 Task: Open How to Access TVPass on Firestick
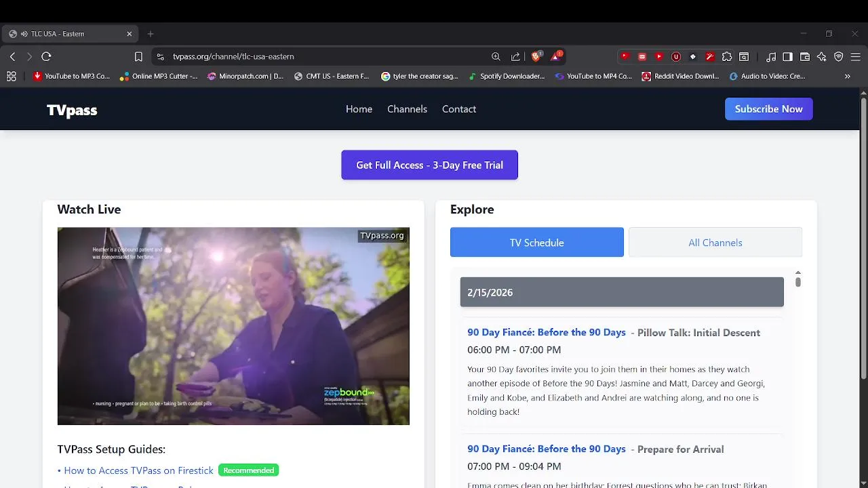(x=138, y=470)
